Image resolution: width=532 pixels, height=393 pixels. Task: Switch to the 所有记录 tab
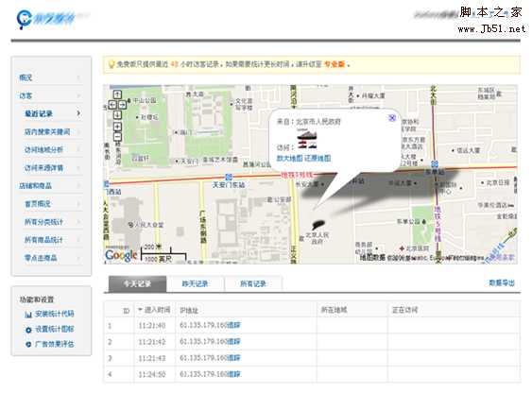click(x=253, y=283)
